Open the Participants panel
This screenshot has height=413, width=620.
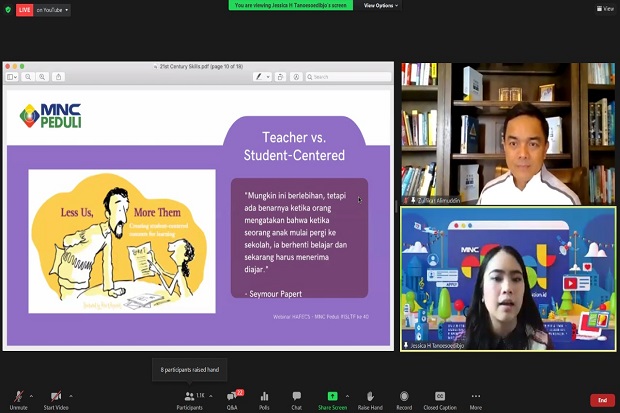(190, 400)
